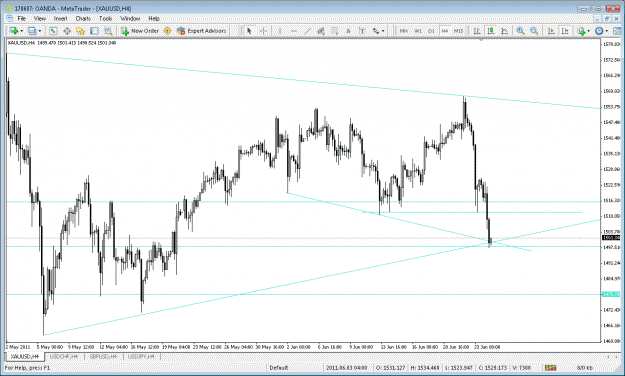Pick the horizontal line drawing tool
Screen dimensions: 625x376
pos(294,31)
